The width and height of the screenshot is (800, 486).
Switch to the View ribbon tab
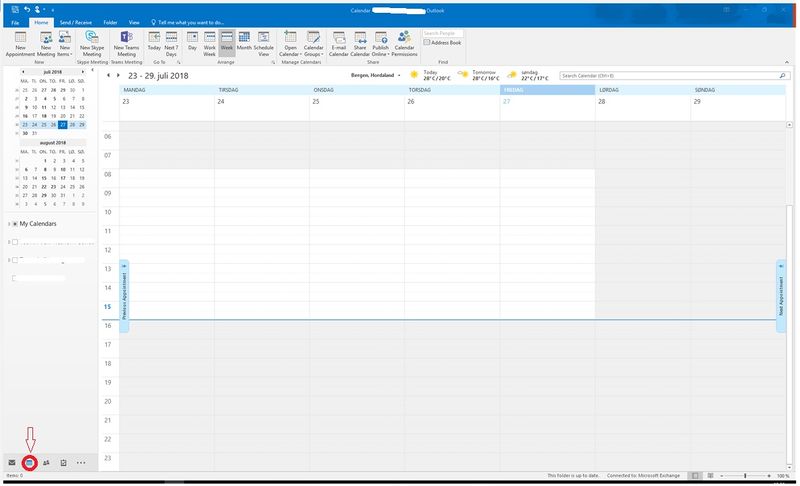[134, 21]
